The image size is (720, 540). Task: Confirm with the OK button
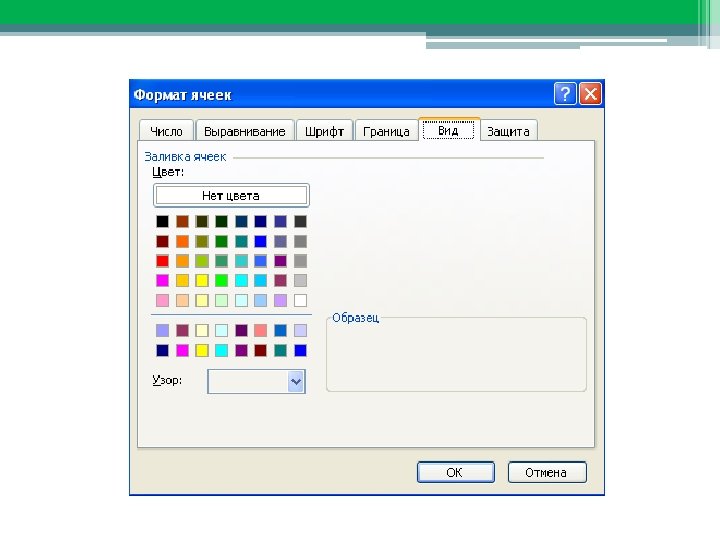click(456, 472)
